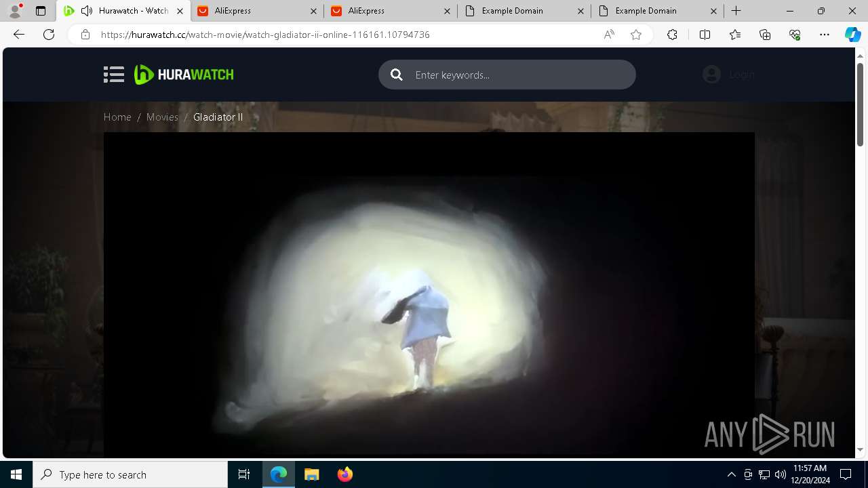Open Read aloud icon in address bar
The height and width of the screenshot is (488, 868).
click(x=609, y=35)
